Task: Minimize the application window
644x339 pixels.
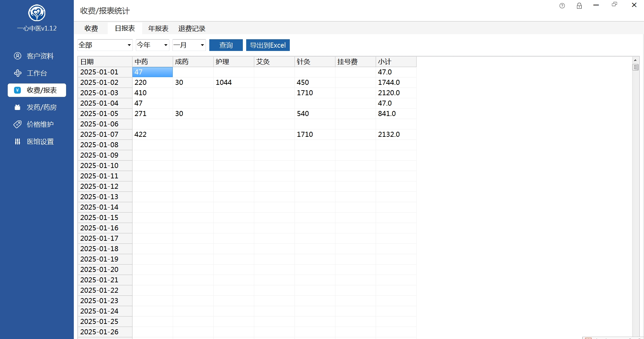Action: [596, 5]
